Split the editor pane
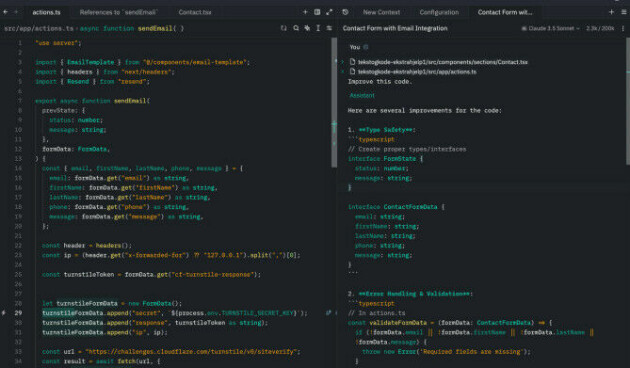 317,12
